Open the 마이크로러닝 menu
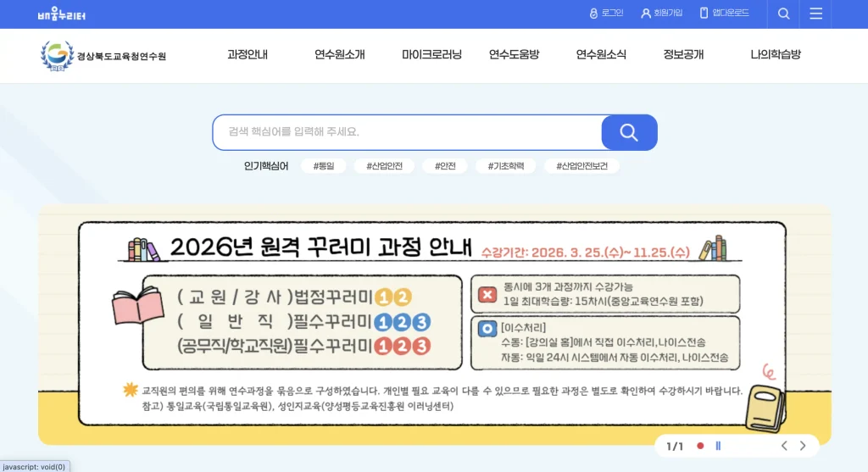 431,55
